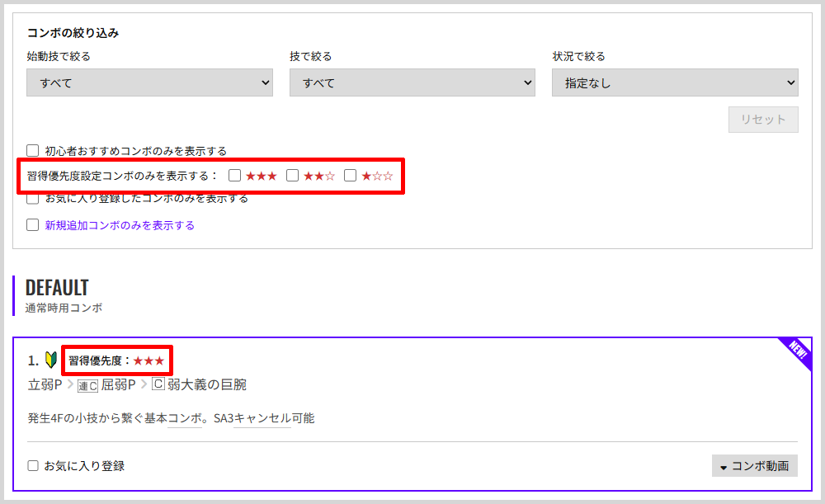Open the 始動技で絞る dropdown
Image resolution: width=825 pixels, height=504 pixels.
(149, 82)
